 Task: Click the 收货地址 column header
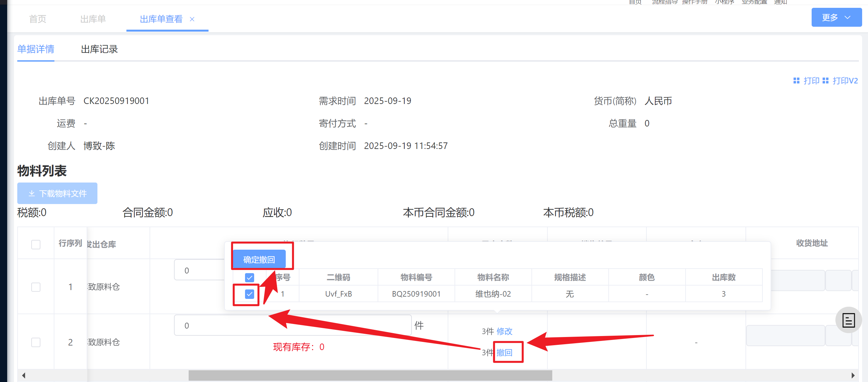[x=812, y=243]
